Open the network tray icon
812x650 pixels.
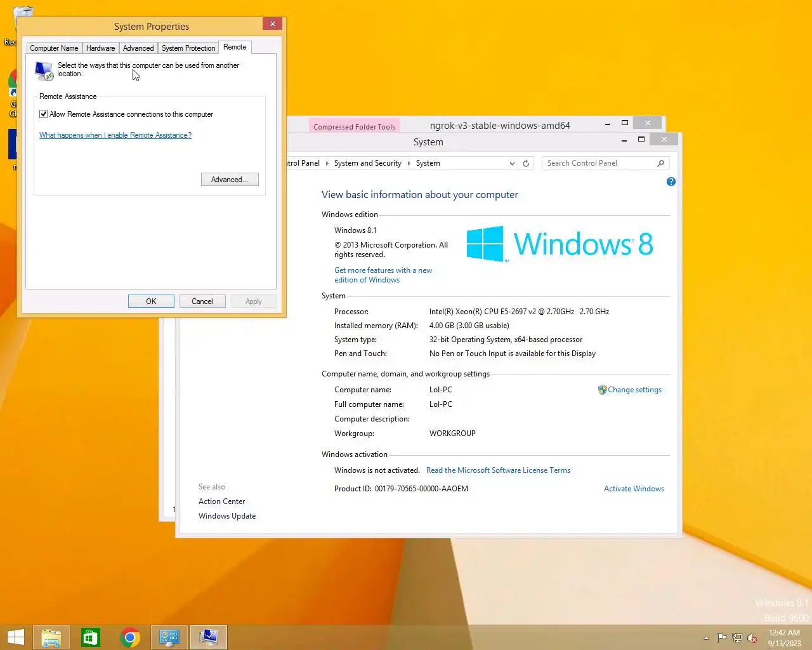pos(737,638)
